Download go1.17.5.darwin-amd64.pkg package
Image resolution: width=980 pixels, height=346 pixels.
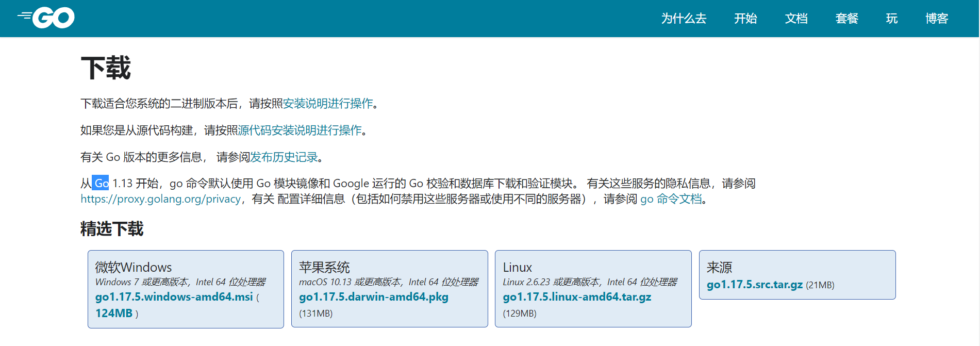(373, 297)
